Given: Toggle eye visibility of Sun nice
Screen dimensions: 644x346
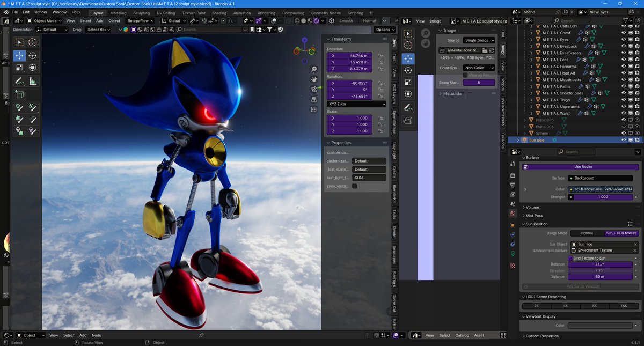Looking at the screenshot, I should tap(624, 140).
